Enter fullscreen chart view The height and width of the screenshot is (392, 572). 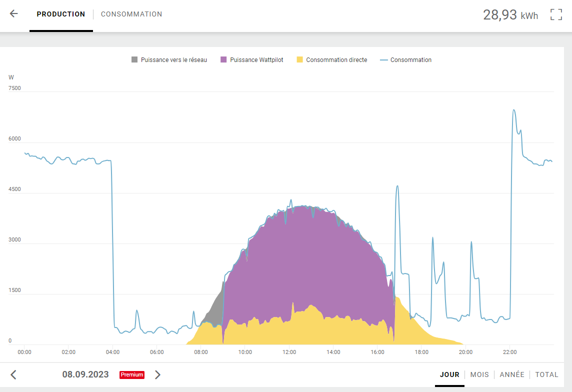pyautogui.click(x=556, y=14)
